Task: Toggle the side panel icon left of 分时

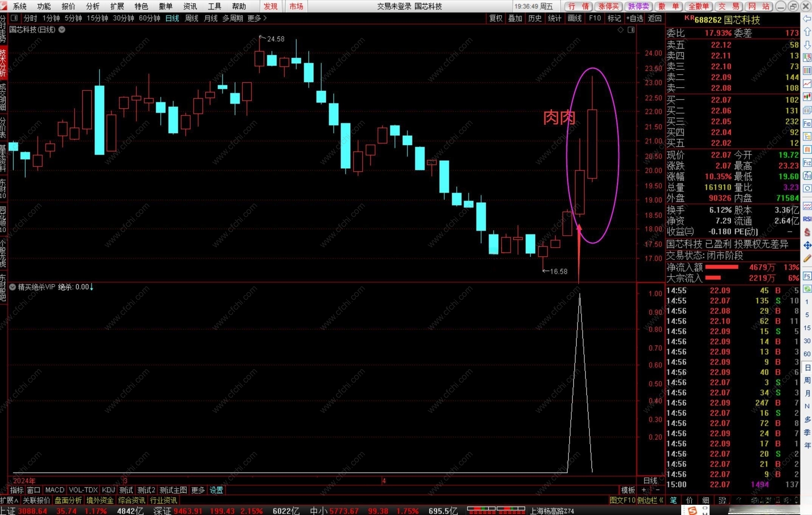Action: point(14,18)
